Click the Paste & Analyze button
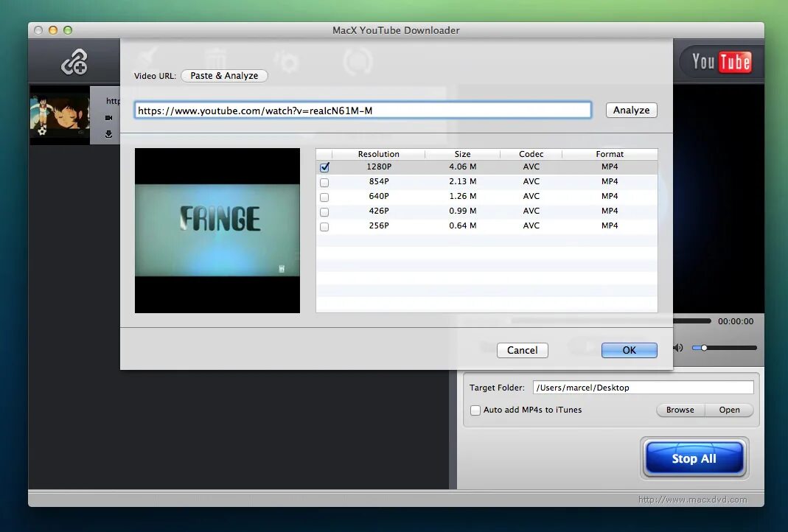The image size is (788, 532). click(224, 75)
